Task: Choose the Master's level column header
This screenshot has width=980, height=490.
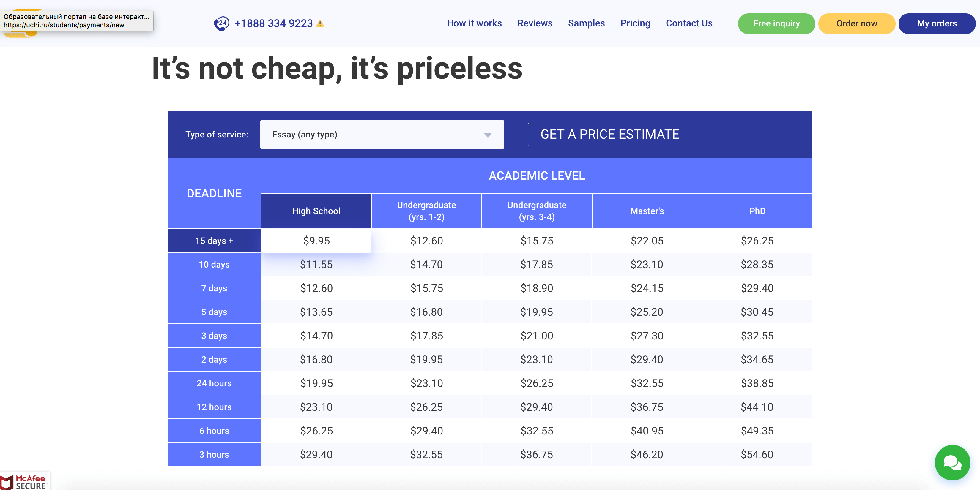Action: click(x=647, y=211)
